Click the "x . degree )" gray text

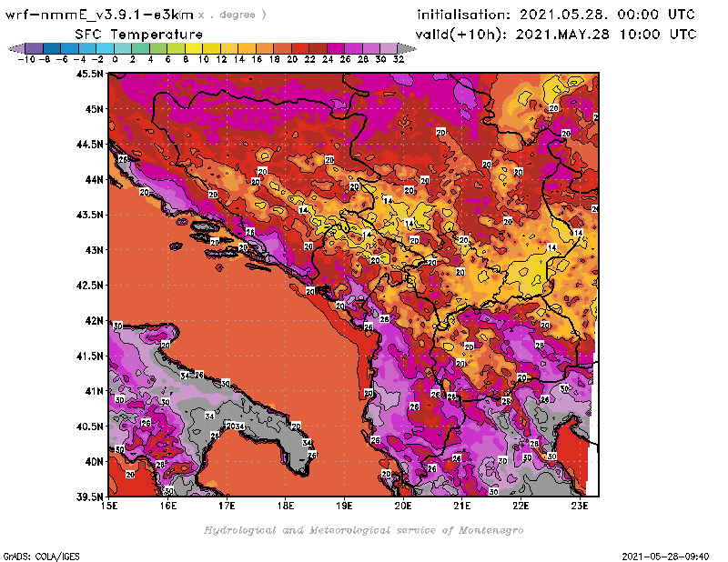[x=232, y=15]
